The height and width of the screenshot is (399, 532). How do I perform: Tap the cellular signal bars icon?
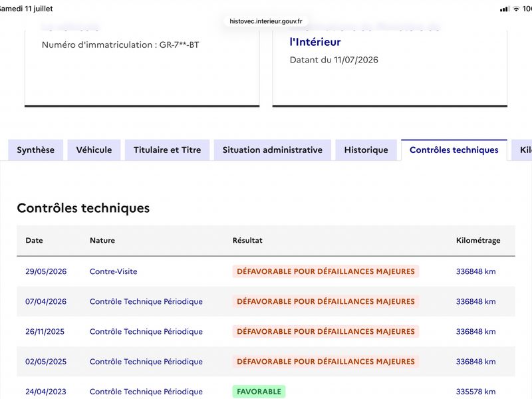(x=505, y=9)
